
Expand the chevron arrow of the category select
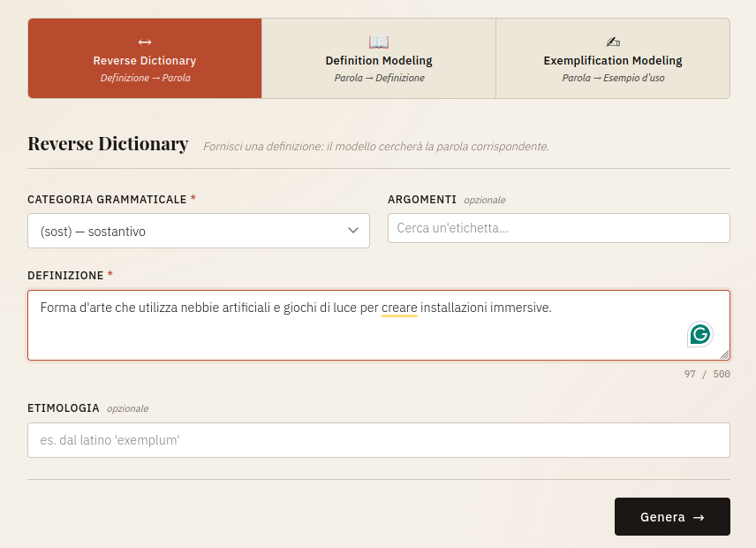[x=352, y=231]
